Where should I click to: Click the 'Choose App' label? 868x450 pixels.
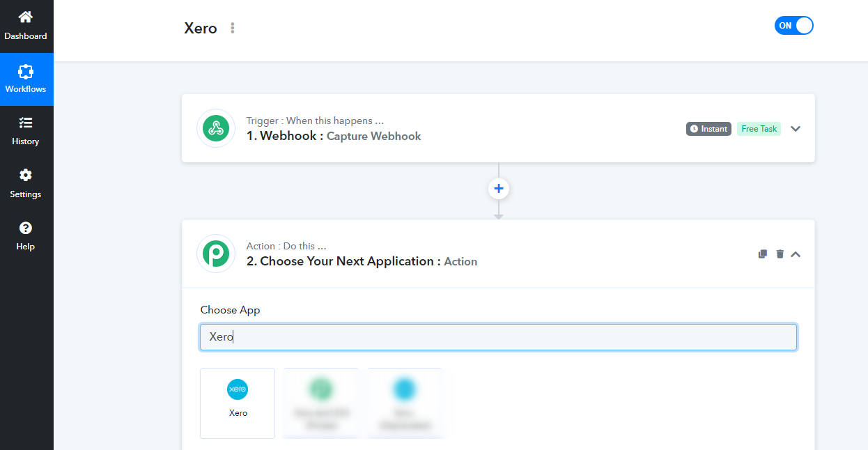pos(230,310)
